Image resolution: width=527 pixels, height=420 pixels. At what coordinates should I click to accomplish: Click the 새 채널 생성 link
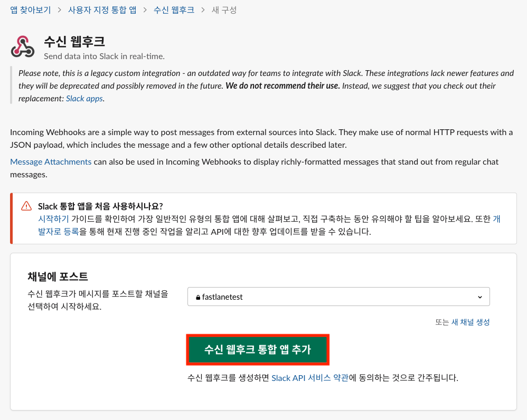(x=470, y=322)
